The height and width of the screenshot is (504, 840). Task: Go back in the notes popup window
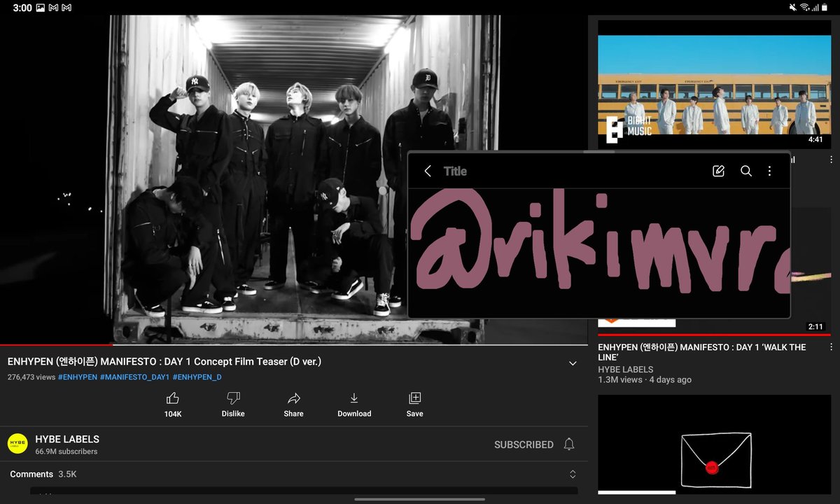pyautogui.click(x=428, y=171)
